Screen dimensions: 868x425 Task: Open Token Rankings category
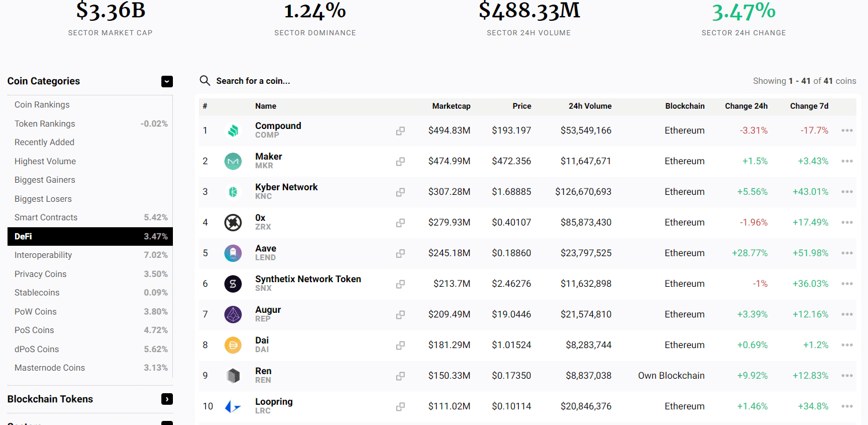pyautogui.click(x=45, y=124)
